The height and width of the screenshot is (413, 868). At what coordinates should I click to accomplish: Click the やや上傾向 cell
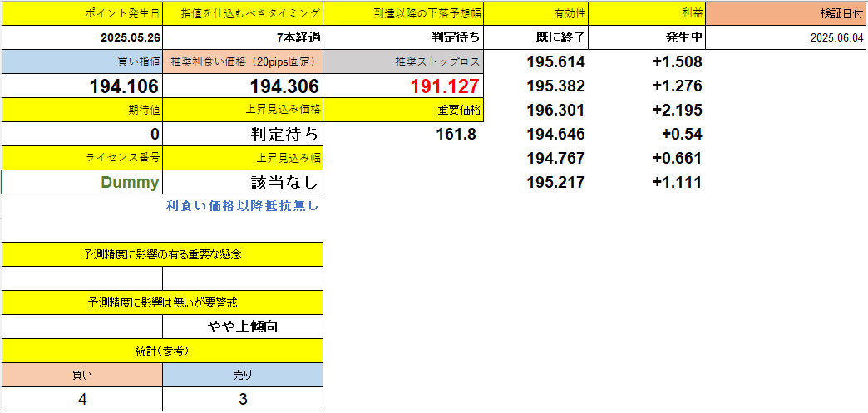(x=243, y=327)
